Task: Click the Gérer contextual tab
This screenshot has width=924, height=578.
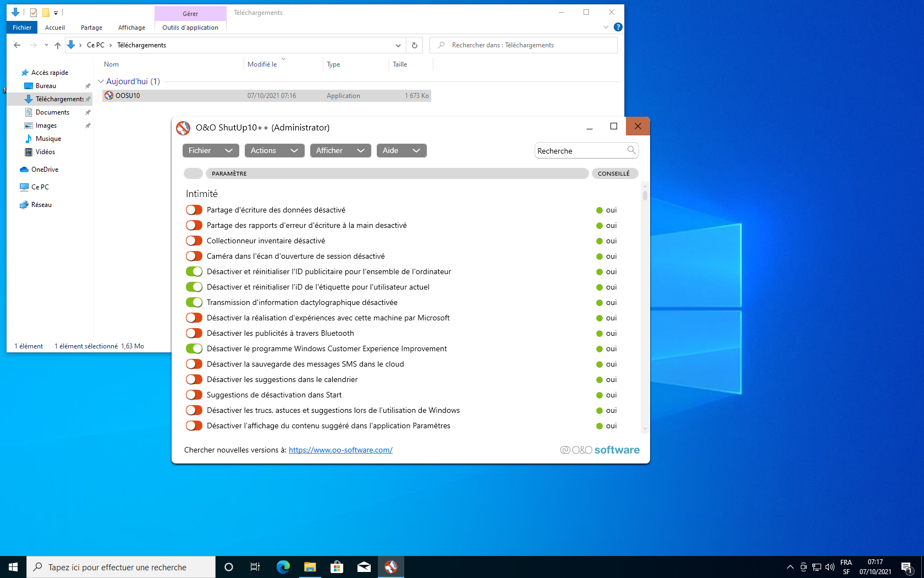Action: [190, 13]
